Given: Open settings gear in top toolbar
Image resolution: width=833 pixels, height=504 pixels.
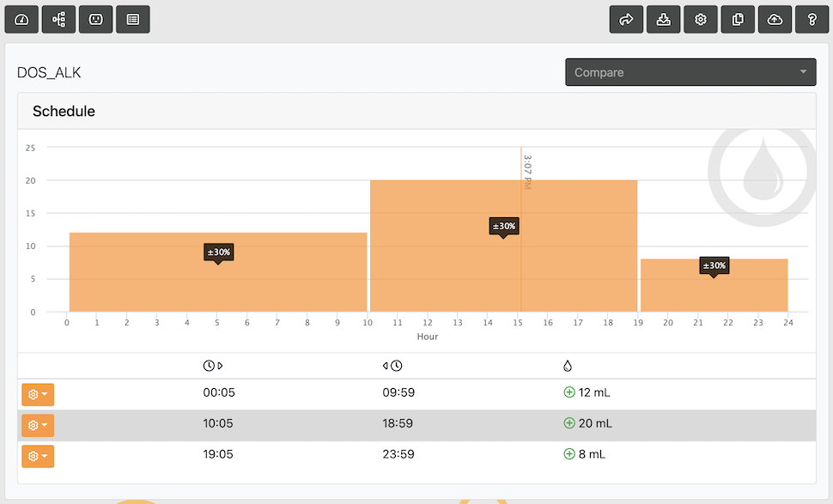Looking at the screenshot, I should (701, 20).
